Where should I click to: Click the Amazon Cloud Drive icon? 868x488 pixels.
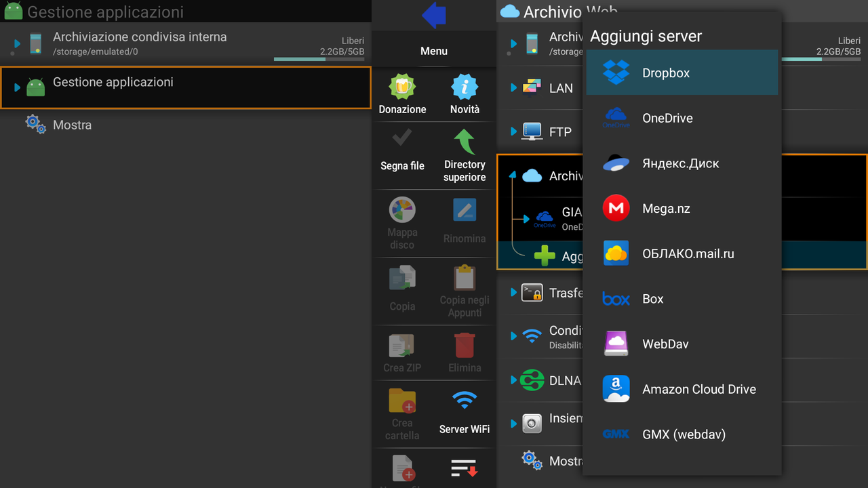point(616,389)
